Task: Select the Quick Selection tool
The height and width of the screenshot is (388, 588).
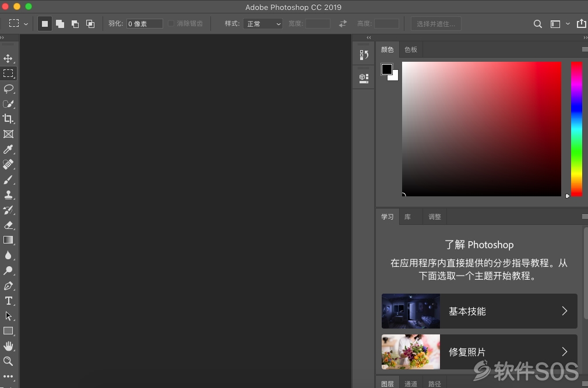Action: click(8, 104)
